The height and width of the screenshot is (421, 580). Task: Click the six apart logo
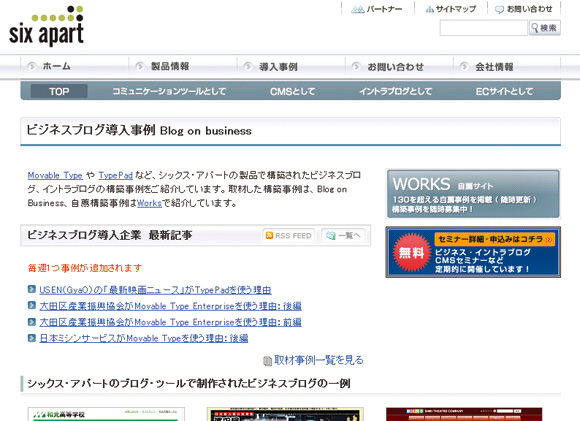click(x=46, y=26)
